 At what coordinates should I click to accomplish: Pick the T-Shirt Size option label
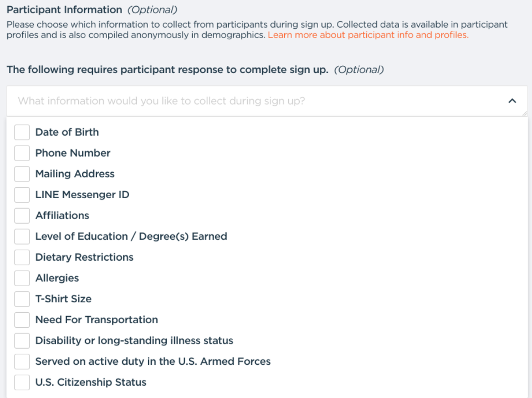[63, 299]
